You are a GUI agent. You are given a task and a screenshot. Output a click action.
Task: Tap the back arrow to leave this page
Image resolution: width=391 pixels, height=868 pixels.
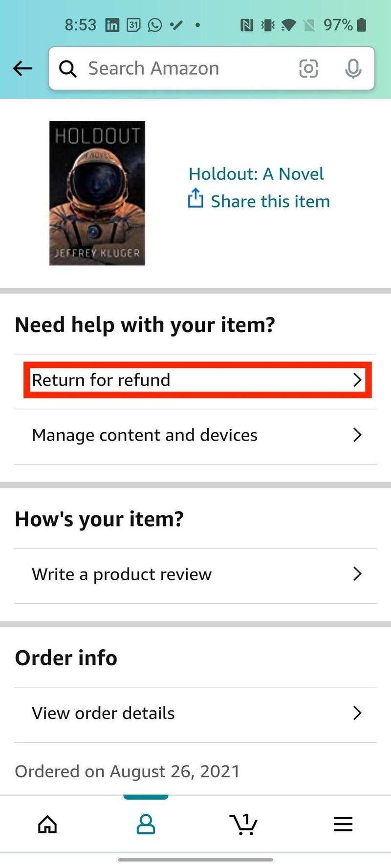point(22,68)
